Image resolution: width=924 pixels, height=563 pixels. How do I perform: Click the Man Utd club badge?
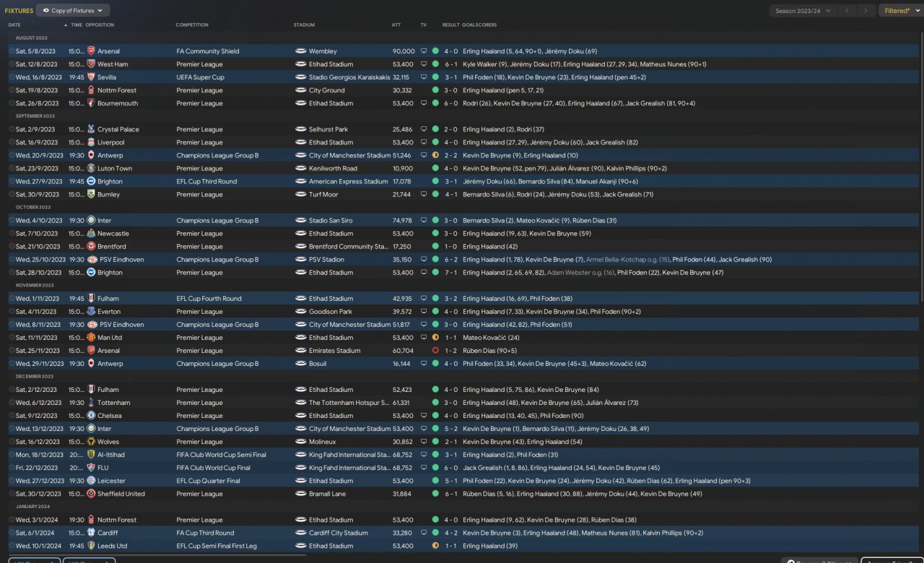(91, 337)
